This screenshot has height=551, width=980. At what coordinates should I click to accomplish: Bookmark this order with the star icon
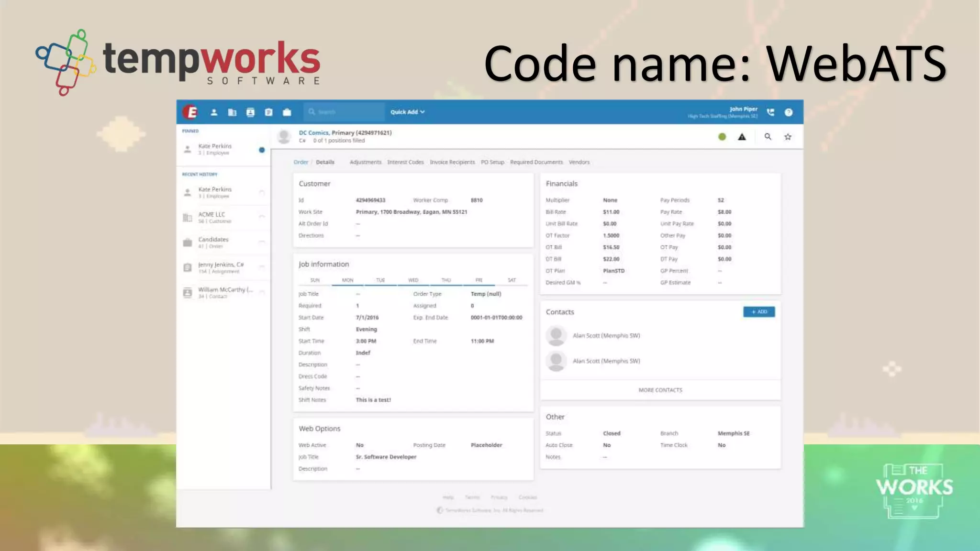pyautogui.click(x=788, y=137)
